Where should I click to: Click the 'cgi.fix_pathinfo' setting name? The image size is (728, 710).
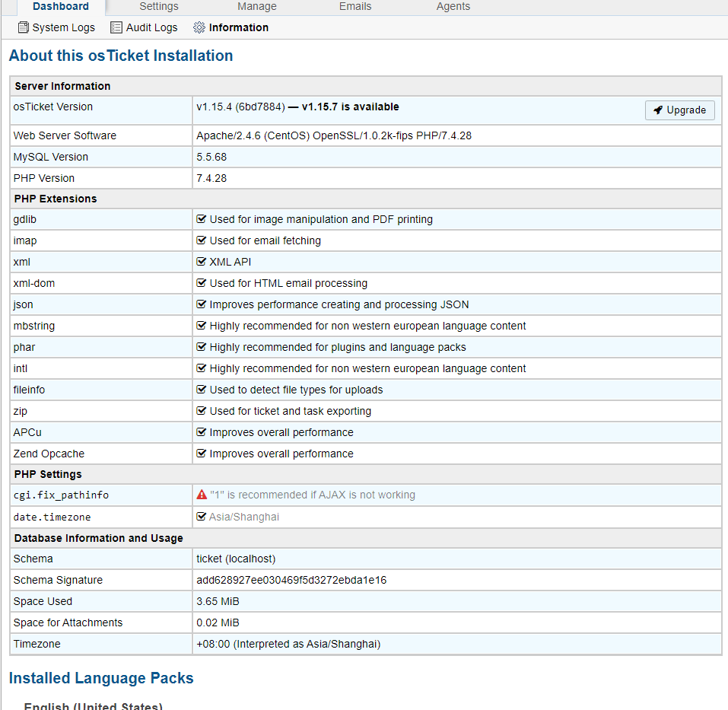(61, 495)
